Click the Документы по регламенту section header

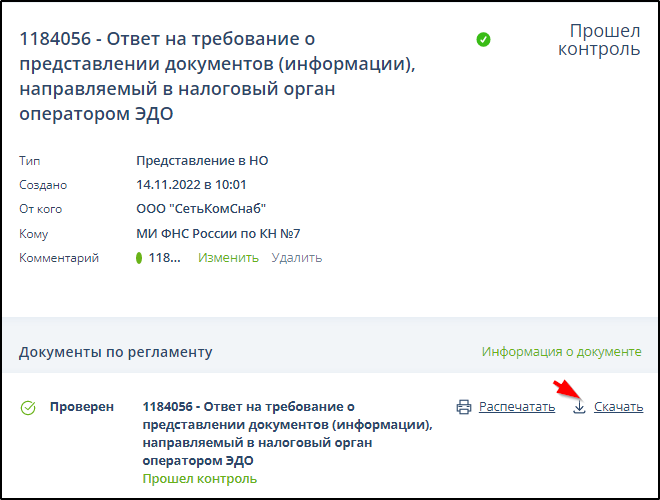(x=116, y=352)
